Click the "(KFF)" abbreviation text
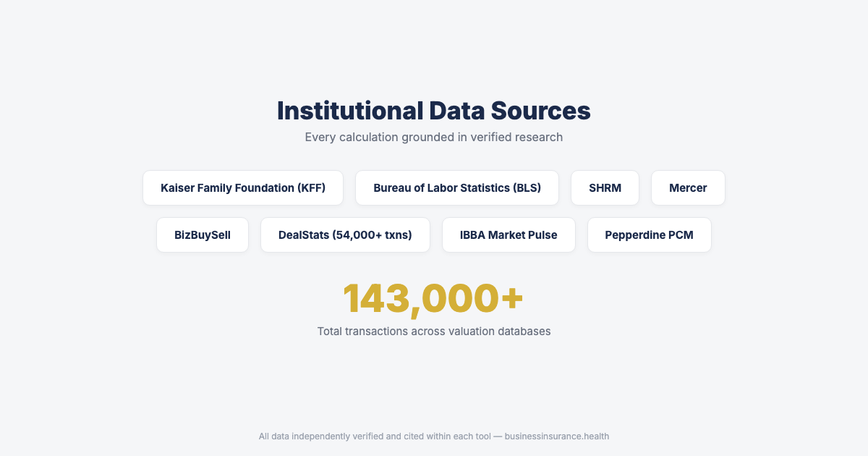Image resolution: width=868 pixels, height=456 pixels. click(311, 188)
